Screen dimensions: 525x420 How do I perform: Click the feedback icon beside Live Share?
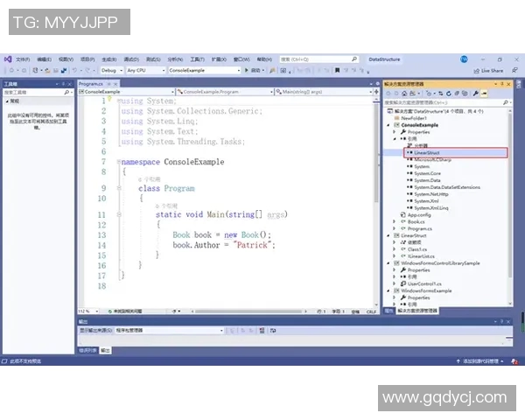pyautogui.click(x=514, y=70)
